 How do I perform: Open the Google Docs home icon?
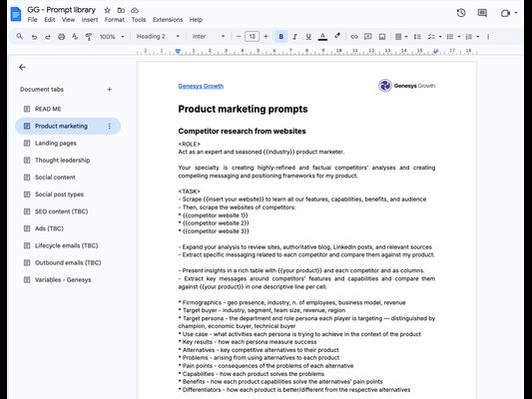(x=16, y=14)
